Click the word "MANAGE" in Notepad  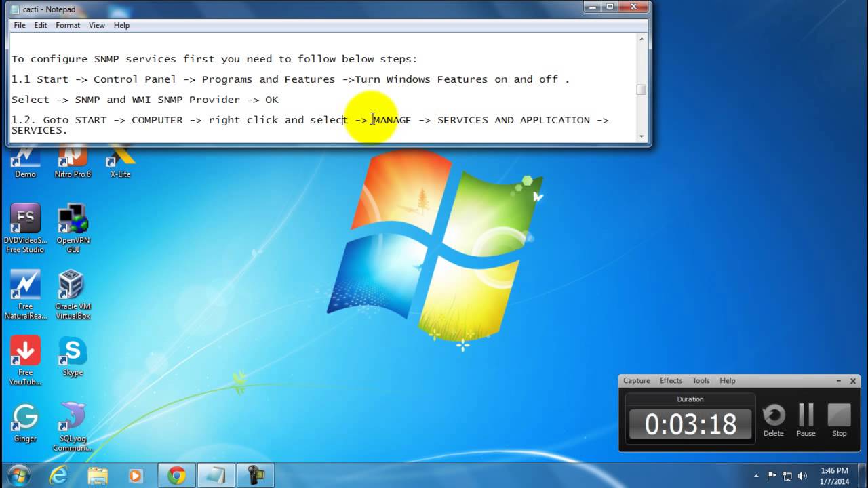tap(392, 120)
